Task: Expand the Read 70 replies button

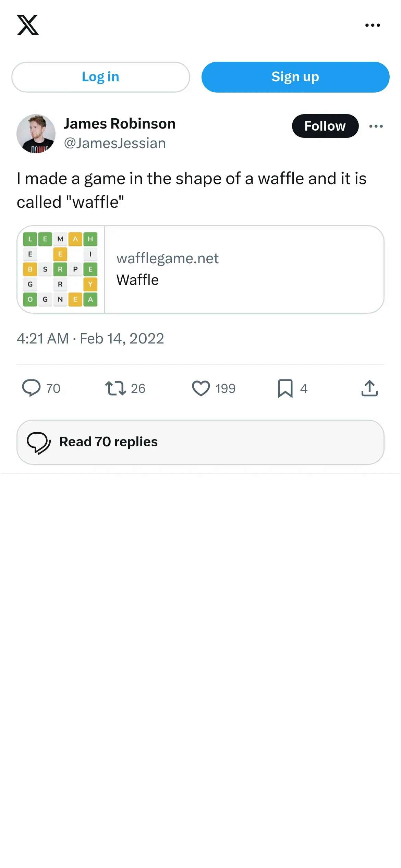Action: tap(200, 442)
